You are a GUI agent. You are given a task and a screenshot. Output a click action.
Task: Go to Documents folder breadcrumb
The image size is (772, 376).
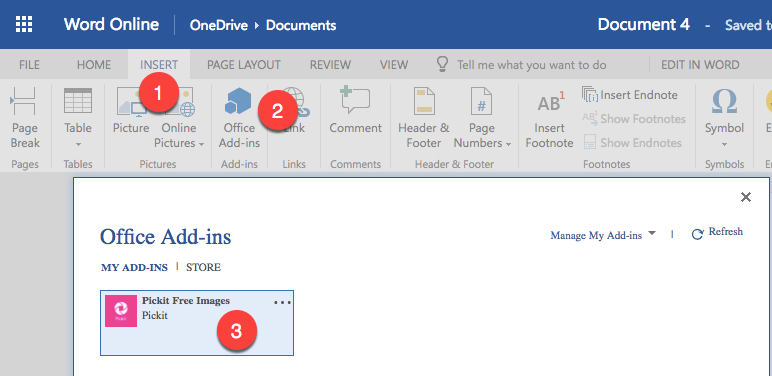[x=301, y=25]
